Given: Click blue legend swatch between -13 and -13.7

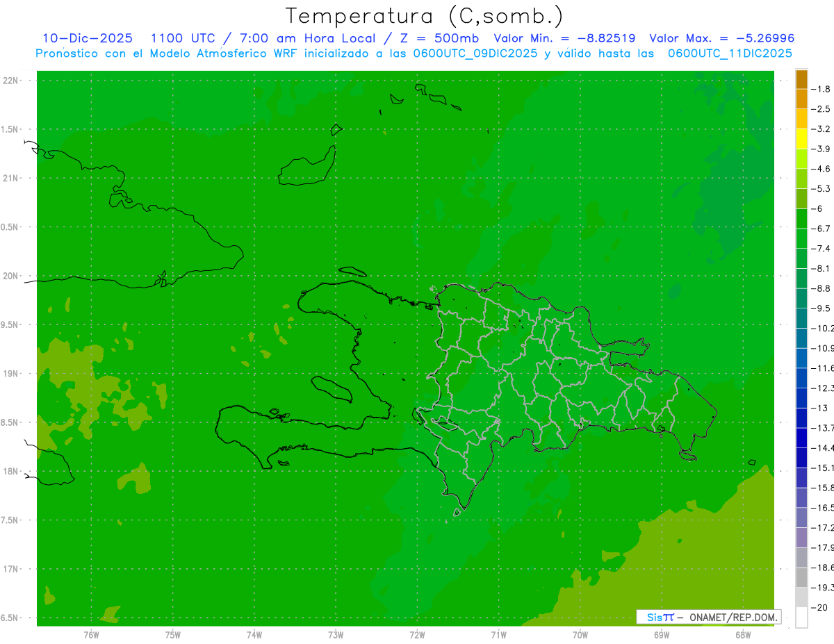Looking at the screenshot, I should 801,418.
